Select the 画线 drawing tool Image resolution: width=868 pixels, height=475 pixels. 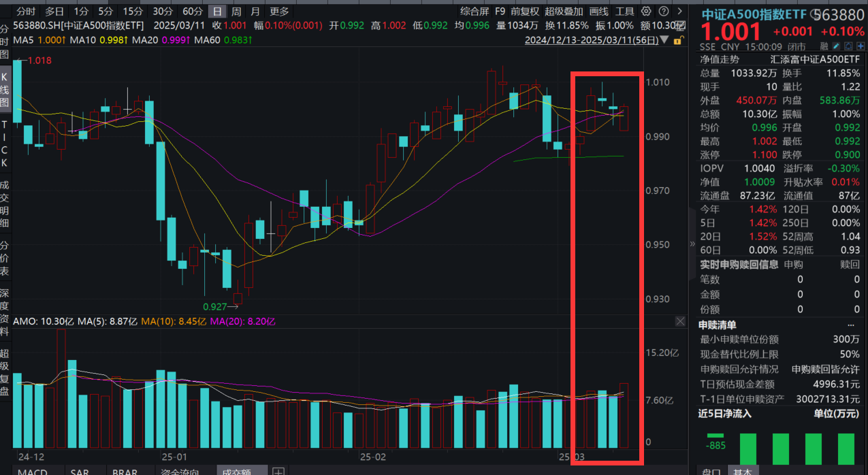point(598,12)
